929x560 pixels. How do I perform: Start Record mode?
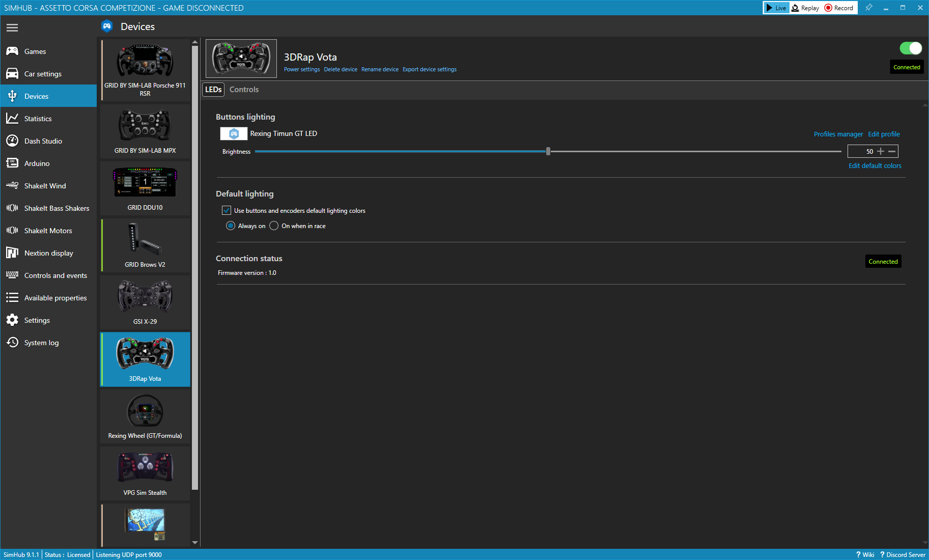click(x=839, y=8)
